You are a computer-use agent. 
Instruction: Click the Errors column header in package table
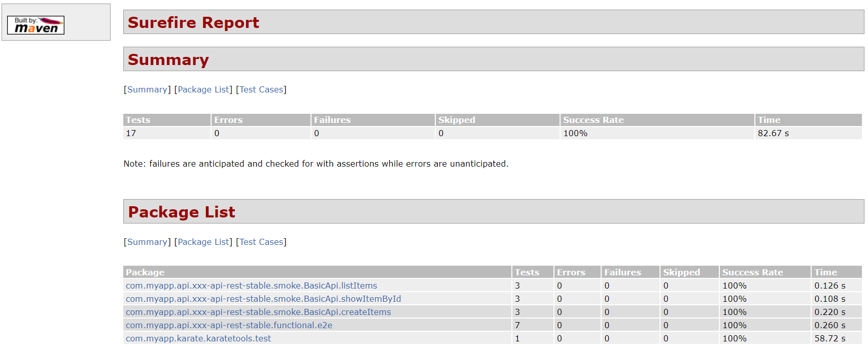click(571, 272)
